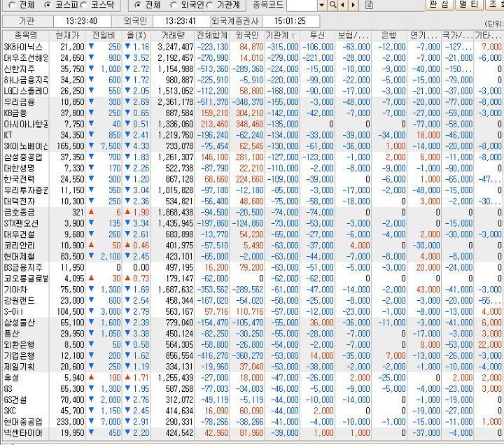The image size is (504, 445).
Task: Open the 종목코드 dropdown arrow
Action: tap(322, 5)
